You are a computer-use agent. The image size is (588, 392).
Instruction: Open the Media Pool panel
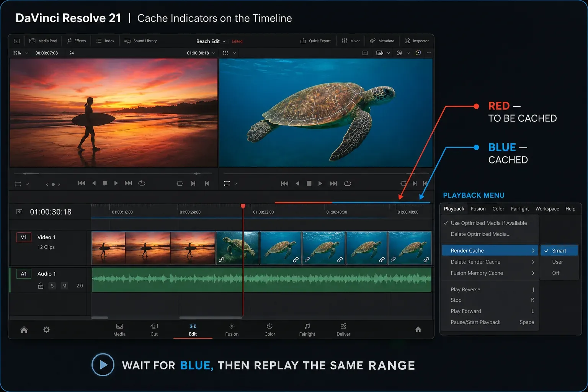pos(43,41)
